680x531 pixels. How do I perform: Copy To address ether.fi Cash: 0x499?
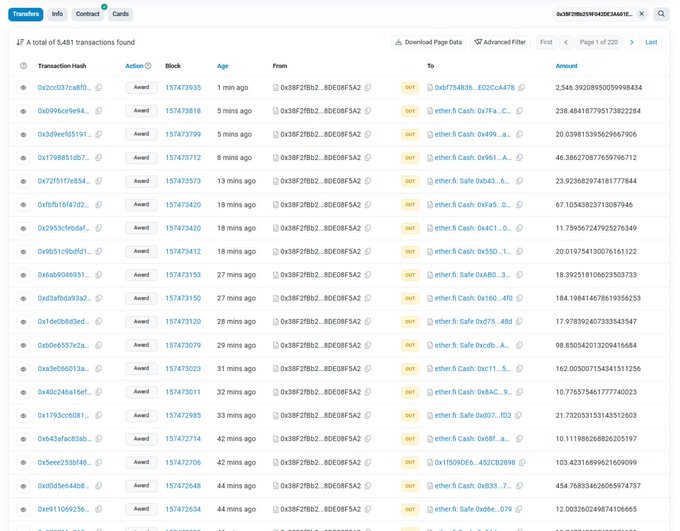pyautogui.click(x=519, y=134)
